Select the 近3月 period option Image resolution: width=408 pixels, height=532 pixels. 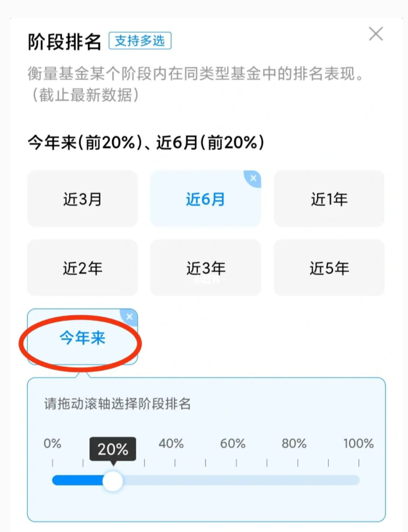83,199
